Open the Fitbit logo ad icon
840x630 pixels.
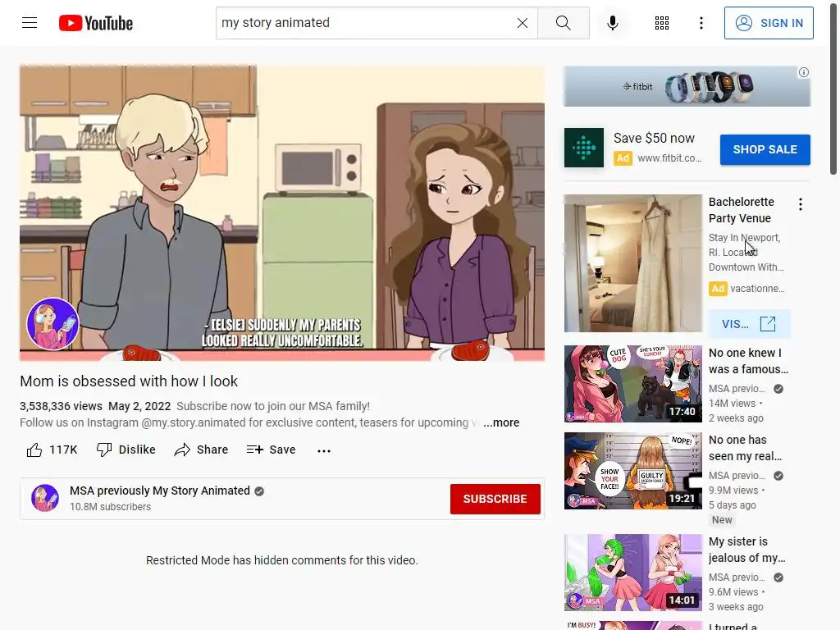coord(584,148)
